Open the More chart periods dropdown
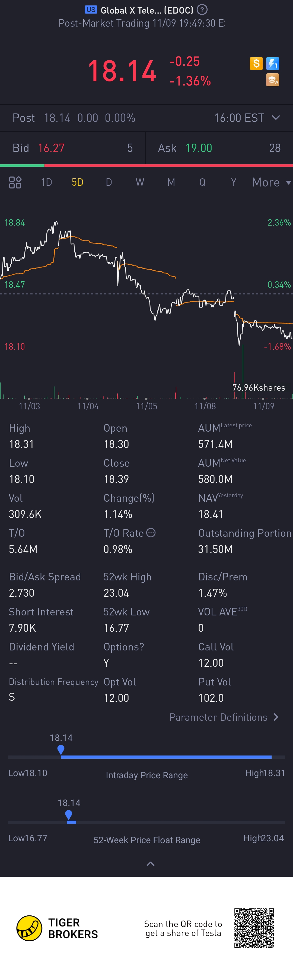293x980 pixels. pyautogui.click(x=271, y=182)
